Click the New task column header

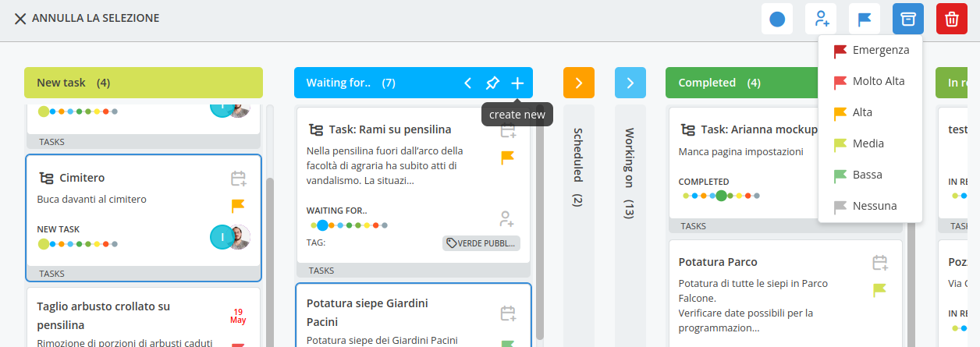pos(144,83)
